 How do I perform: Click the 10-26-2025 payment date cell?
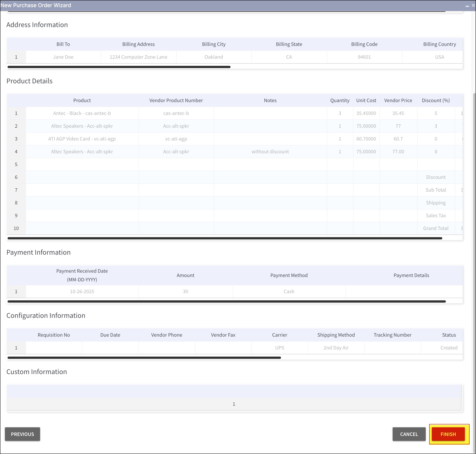[82, 292]
